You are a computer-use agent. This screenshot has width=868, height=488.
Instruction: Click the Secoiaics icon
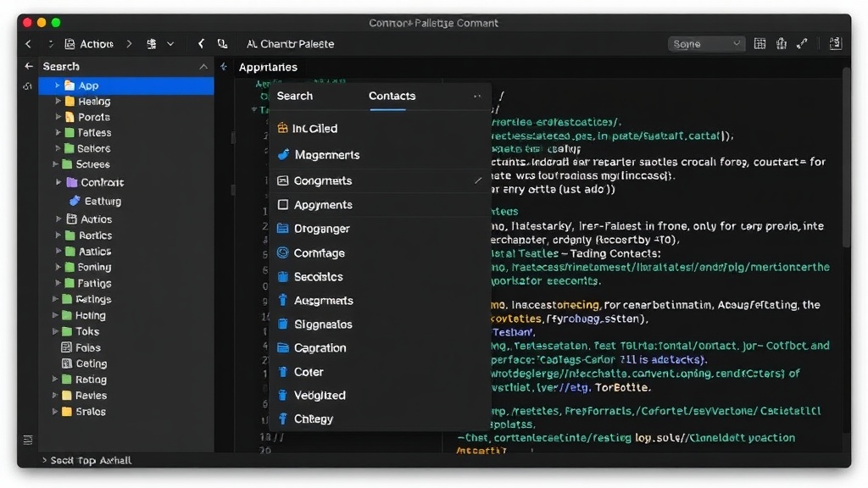pos(283,277)
